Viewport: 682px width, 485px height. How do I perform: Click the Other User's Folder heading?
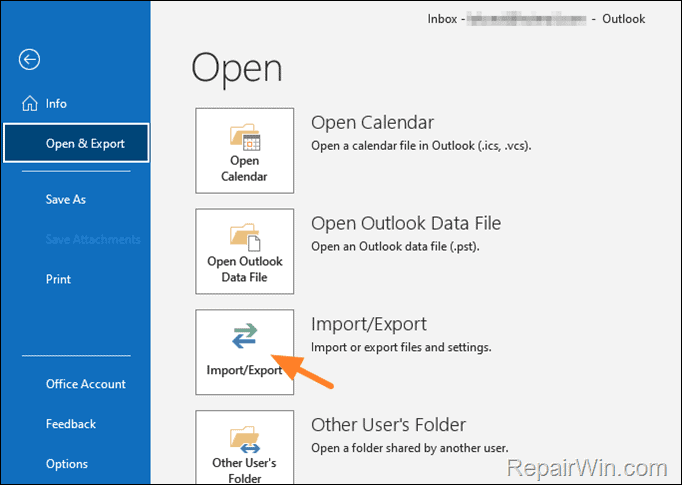tap(388, 425)
